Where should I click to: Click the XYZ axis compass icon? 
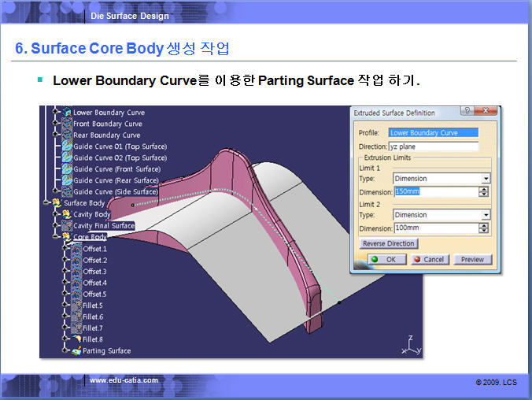[x=408, y=343]
